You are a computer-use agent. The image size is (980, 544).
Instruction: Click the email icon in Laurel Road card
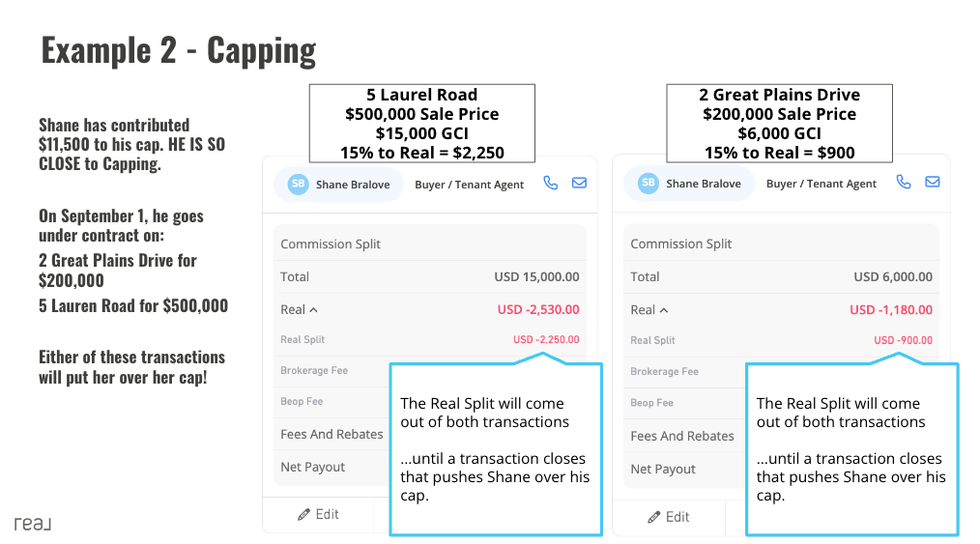(x=579, y=183)
